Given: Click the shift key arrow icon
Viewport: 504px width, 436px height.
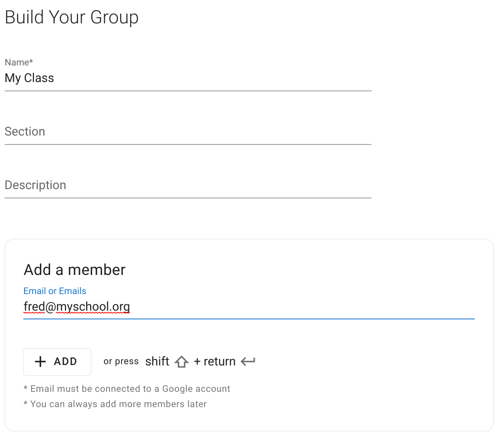Looking at the screenshot, I should (x=182, y=362).
